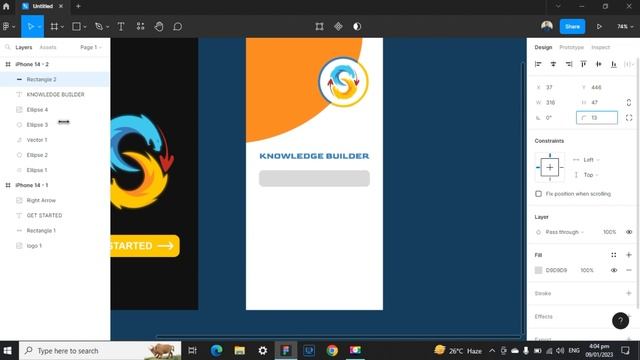The height and width of the screenshot is (360, 640).
Task: Click Align vertical centers icon
Action: tap(599, 64)
